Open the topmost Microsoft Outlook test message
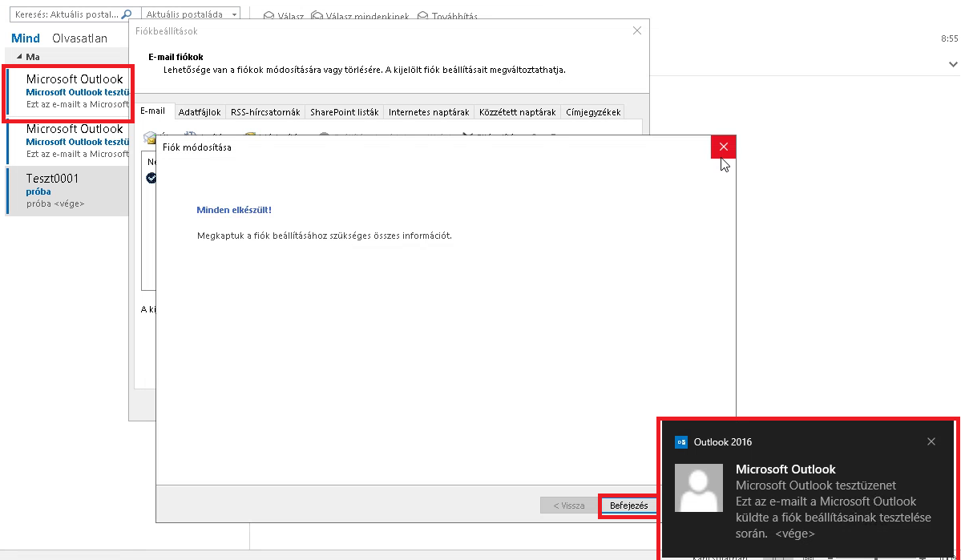Screen dimensions: 961x560 point(67,91)
